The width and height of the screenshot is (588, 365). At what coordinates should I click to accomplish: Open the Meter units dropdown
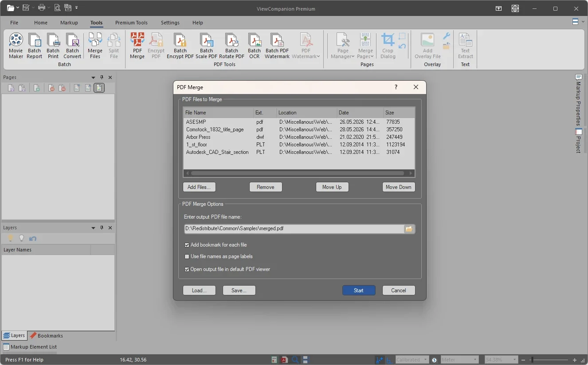click(459, 360)
